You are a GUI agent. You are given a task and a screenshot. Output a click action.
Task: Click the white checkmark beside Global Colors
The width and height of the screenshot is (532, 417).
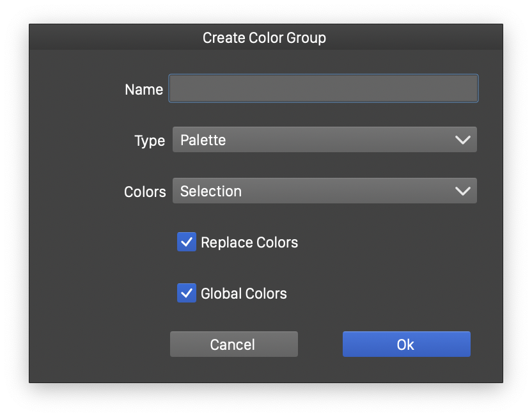[187, 294]
